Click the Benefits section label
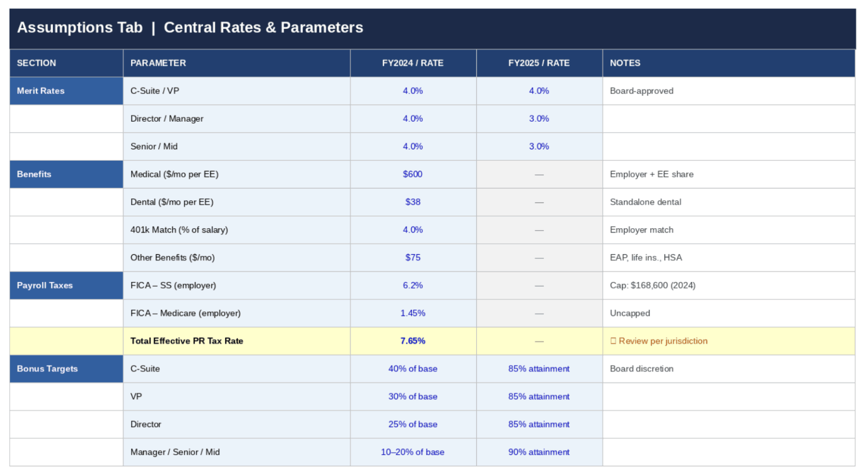The height and width of the screenshot is (474, 868). (34, 174)
